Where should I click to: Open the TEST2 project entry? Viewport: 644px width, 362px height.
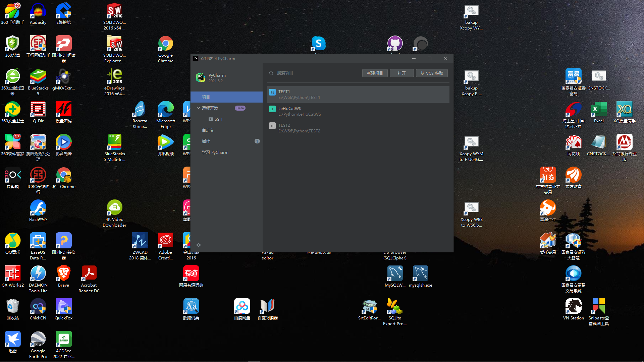point(358,128)
